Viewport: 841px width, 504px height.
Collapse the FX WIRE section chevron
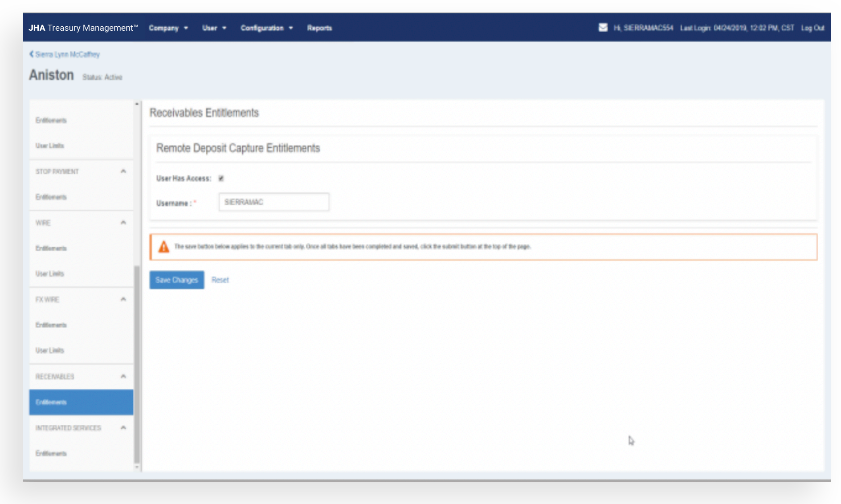(123, 299)
